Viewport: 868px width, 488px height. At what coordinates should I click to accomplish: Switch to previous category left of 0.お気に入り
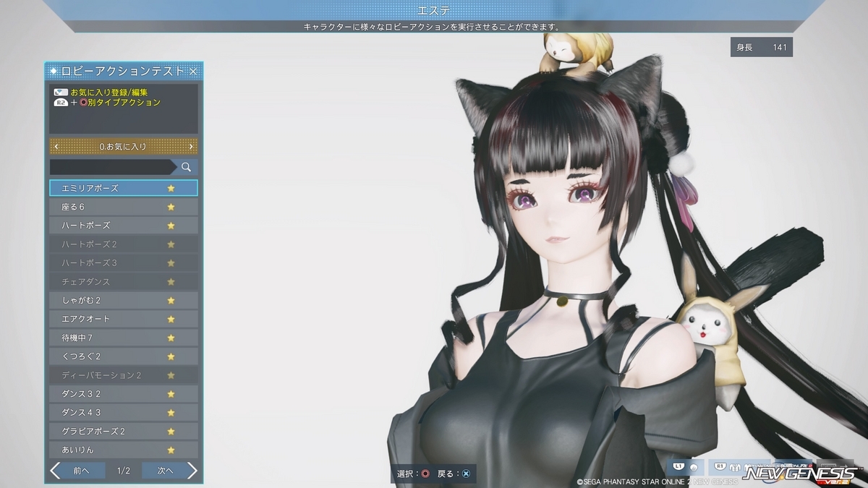[x=56, y=147]
